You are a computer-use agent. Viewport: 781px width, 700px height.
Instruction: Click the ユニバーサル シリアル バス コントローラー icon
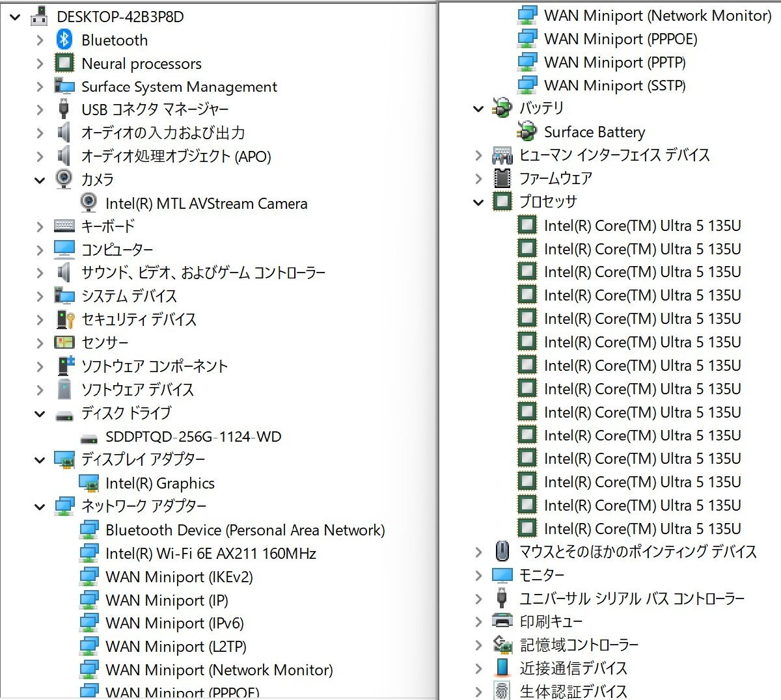coord(502,598)
